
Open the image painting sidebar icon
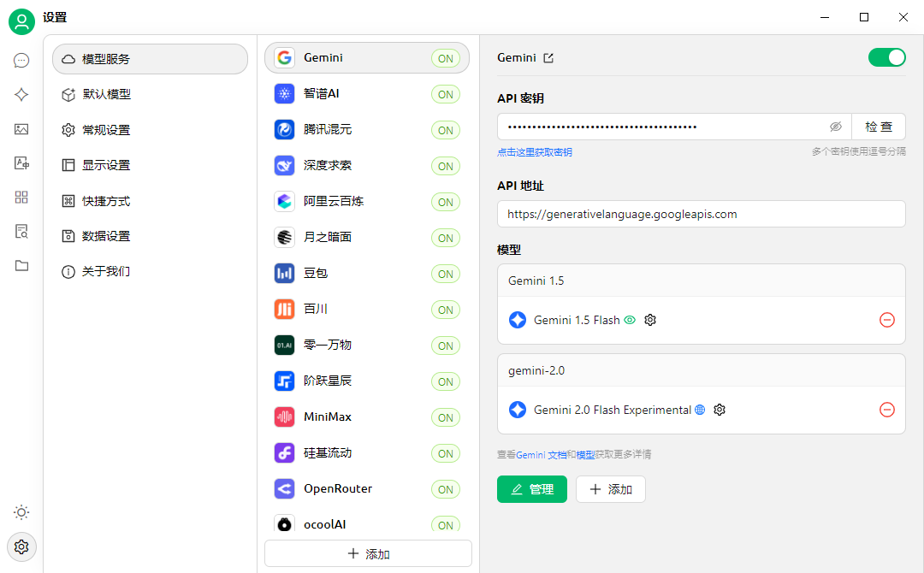click(x=21, y=129)
